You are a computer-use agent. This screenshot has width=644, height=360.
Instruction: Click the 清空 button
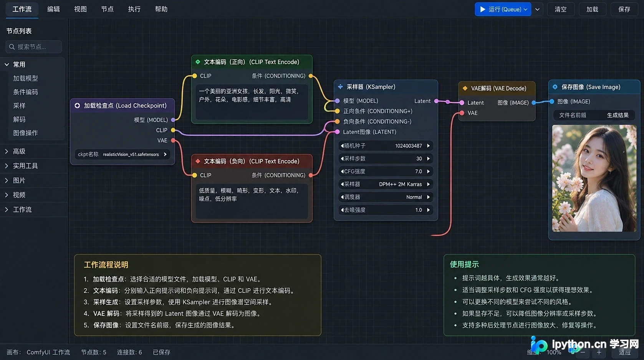[x=561, y=9]
